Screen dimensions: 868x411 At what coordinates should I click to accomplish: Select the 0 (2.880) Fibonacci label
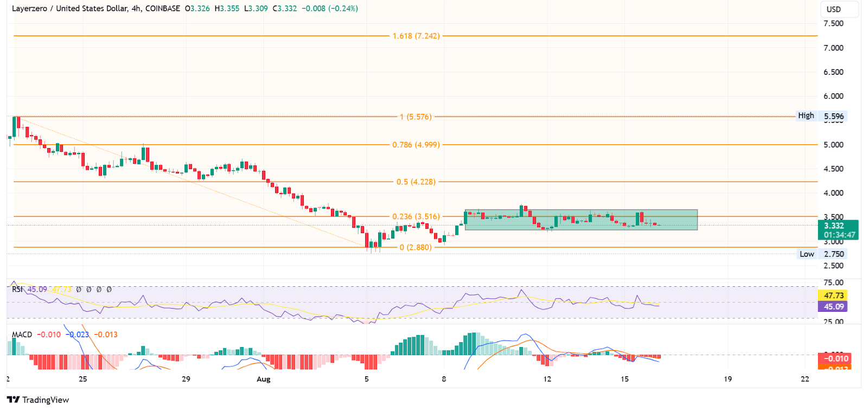pos(416,247)
